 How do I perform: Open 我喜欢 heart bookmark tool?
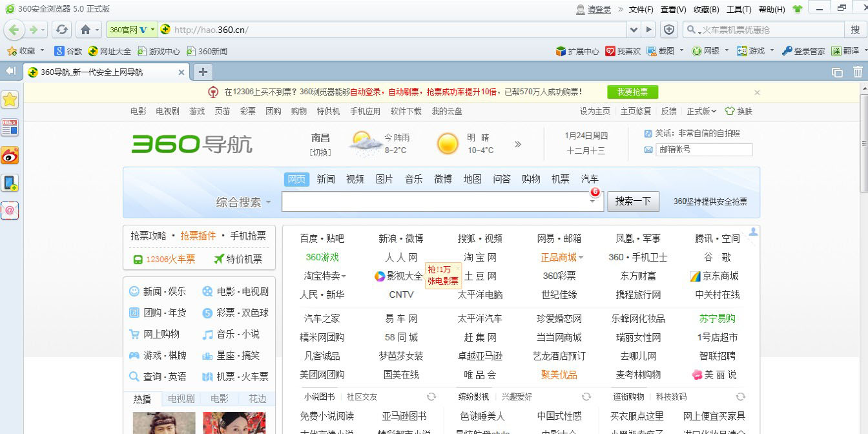pos(623,51)
